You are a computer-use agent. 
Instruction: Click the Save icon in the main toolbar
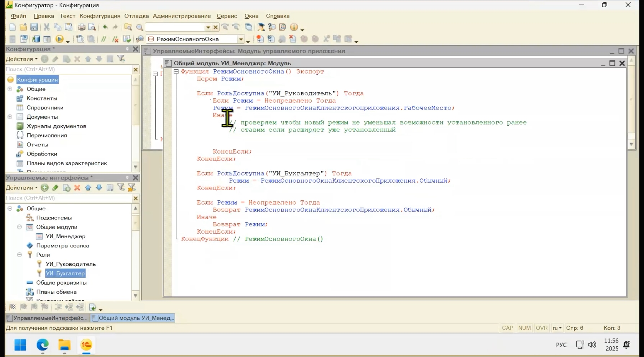pos(34,27)
